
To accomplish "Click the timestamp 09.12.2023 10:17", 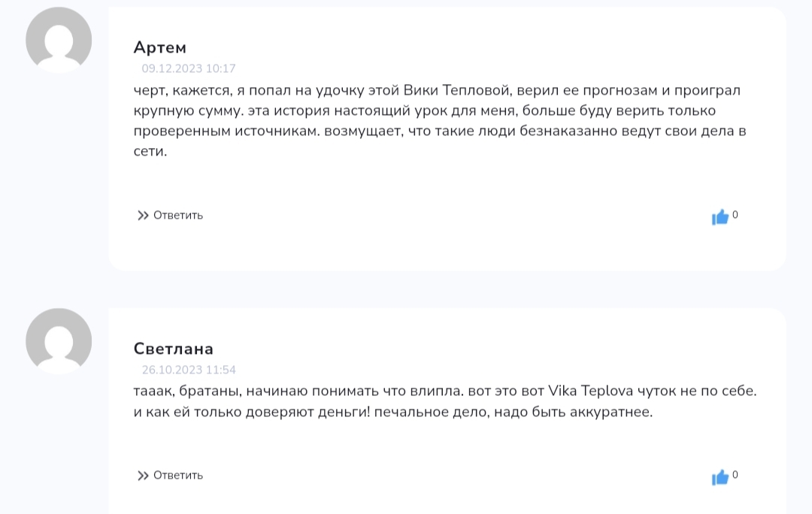I will (189, 68).
